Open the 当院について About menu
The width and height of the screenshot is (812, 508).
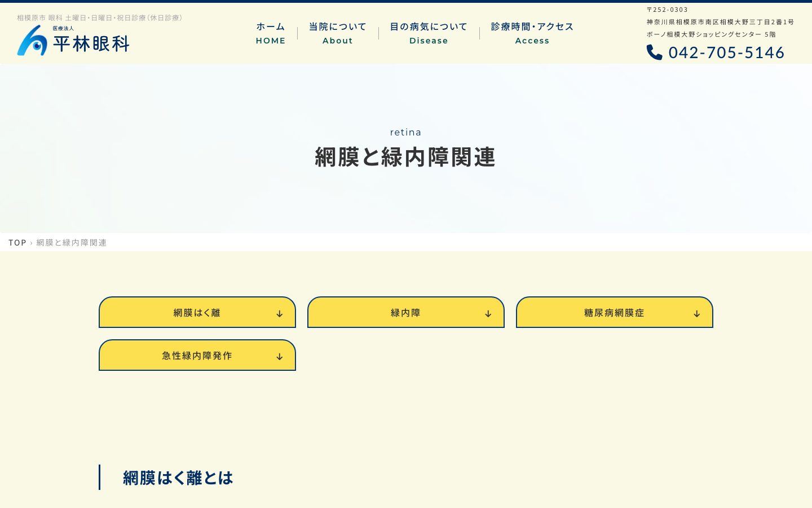coord(338,33)
